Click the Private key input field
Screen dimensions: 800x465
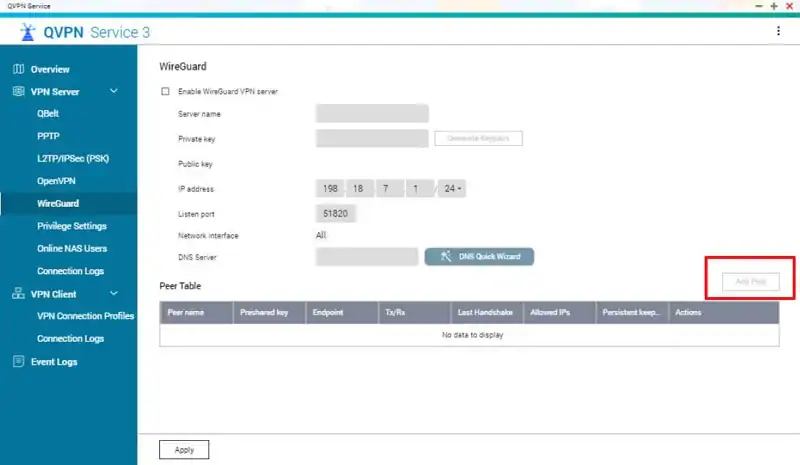tap(372, 138)
